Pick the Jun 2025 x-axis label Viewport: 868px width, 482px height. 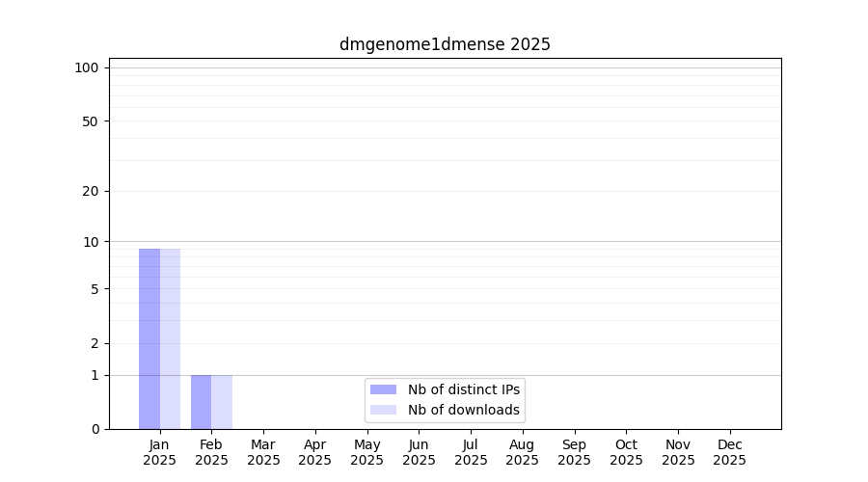[419, 452]
